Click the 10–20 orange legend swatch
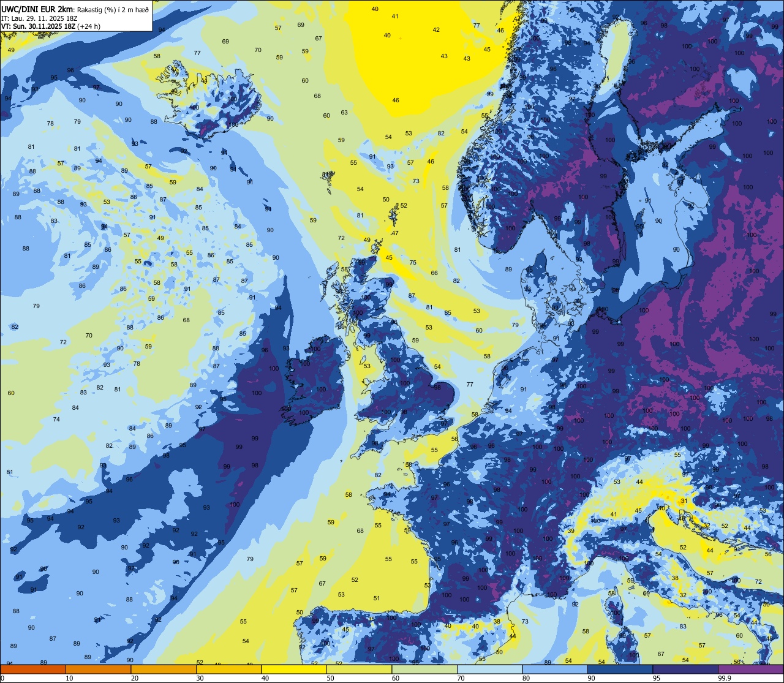This screenshot has width=784, height=683. click(98, 669)
